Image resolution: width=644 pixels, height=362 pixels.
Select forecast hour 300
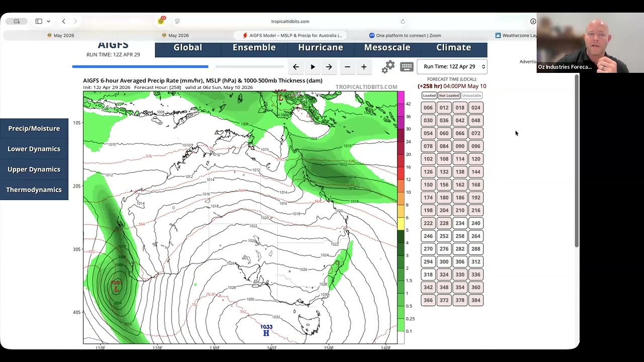coord(444,261)
